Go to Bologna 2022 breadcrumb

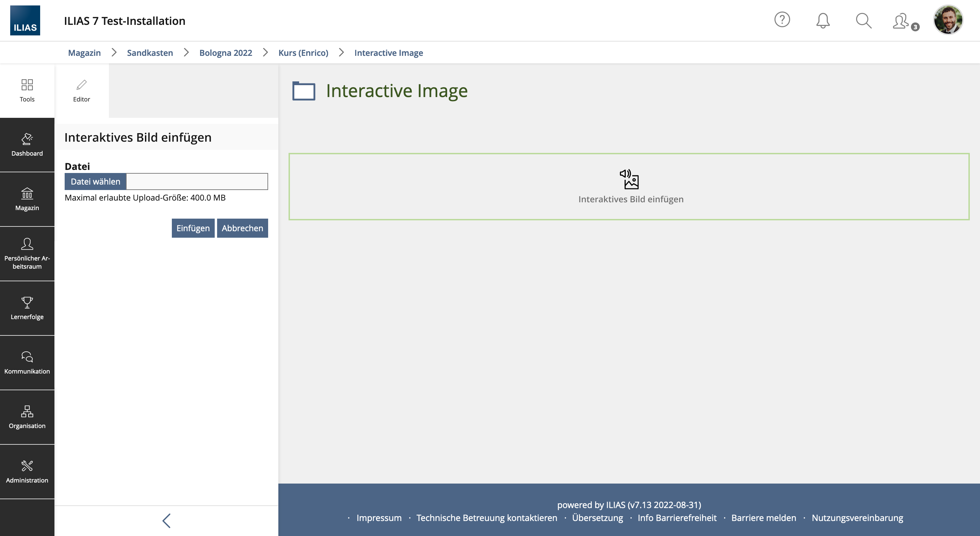[x=226, y=53]
